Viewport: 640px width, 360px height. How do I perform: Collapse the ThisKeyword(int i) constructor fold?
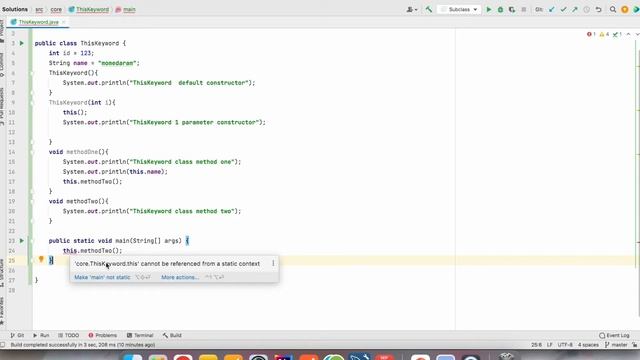(32, 102)
